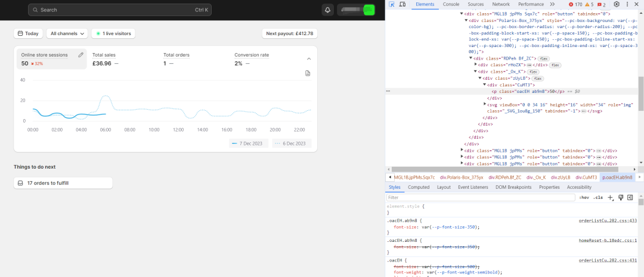Click the inspect element picker icon
The height and width of the screenshot is (277, 644).
pyautogui.click(x=391, y=4)
